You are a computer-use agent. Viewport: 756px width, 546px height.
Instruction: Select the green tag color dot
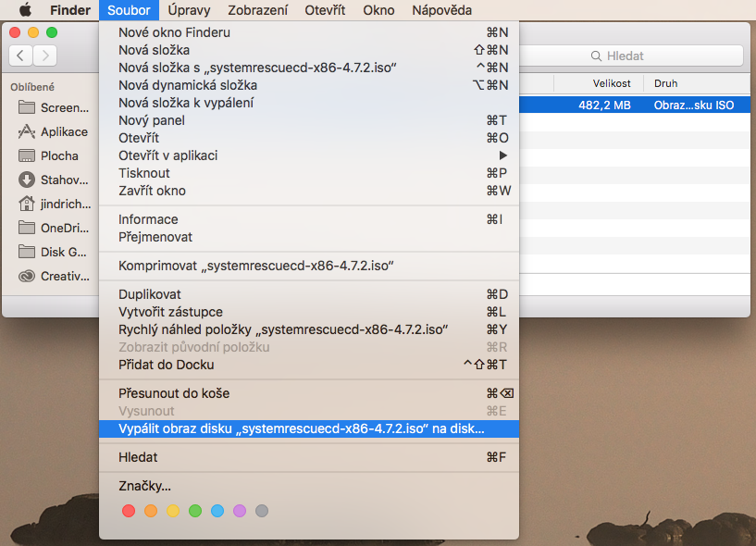(x=195, y=511)
